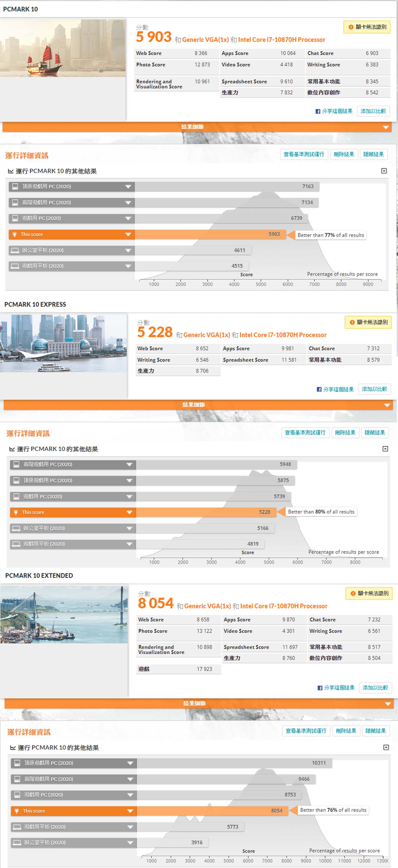Click 隱藏結果 in the Express details
Image resolution: width=398 pixels, height=868 pixels.
(x=375, y=433)
